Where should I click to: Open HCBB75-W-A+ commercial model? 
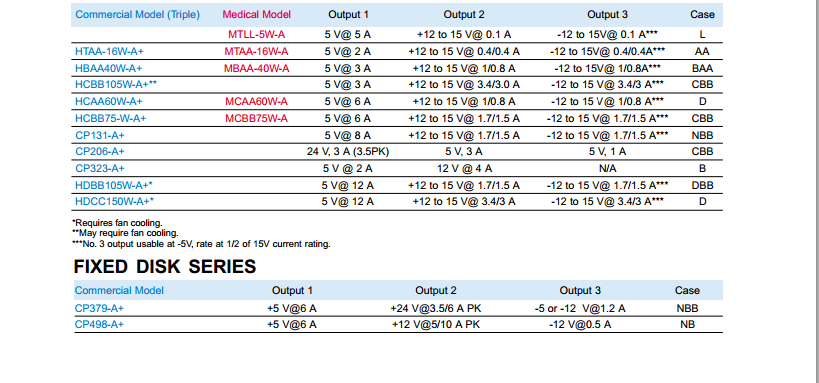[x=111, y=119]
